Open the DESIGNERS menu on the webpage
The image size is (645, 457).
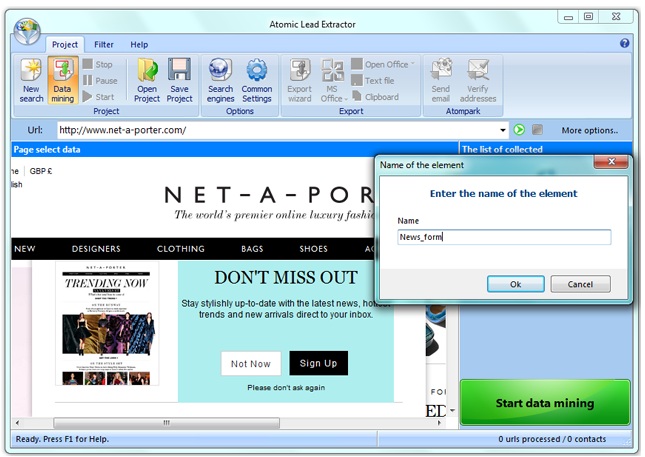point(96,249)
